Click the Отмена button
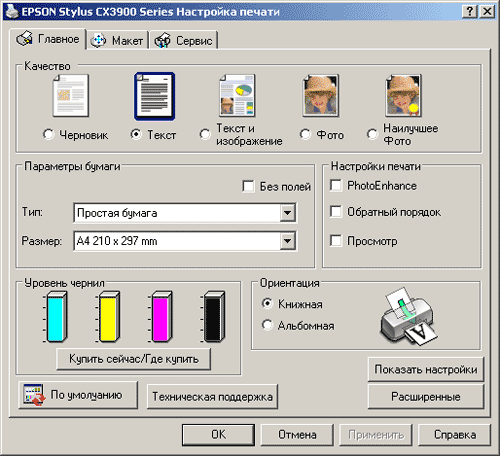Image resolution: width=500 pixels, height=456 pixels. pos(297,435)
